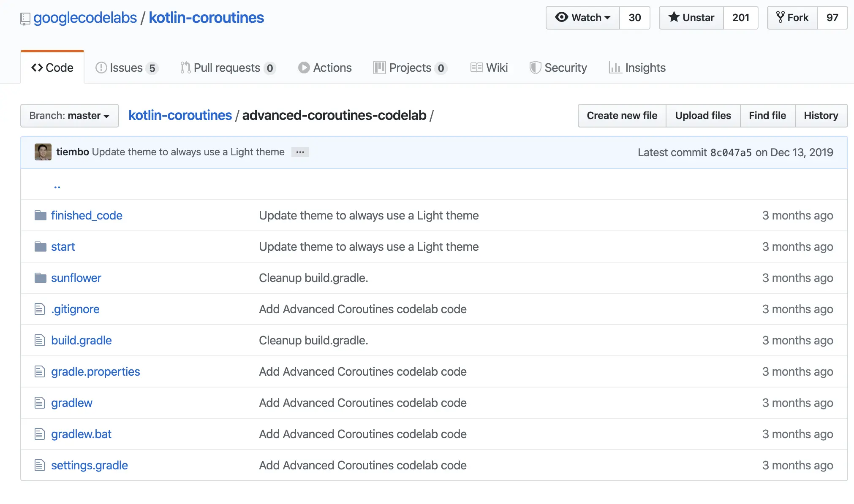Unstar the repository

(691, 18)
